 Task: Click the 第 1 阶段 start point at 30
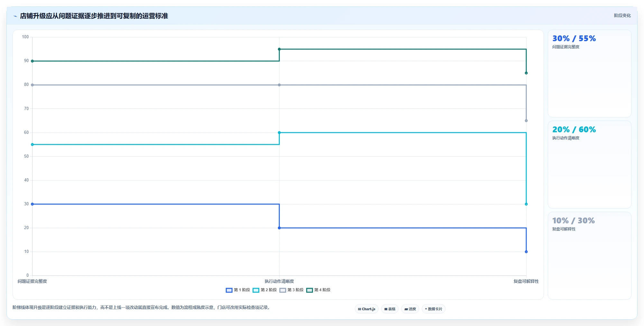pos(32,204)
